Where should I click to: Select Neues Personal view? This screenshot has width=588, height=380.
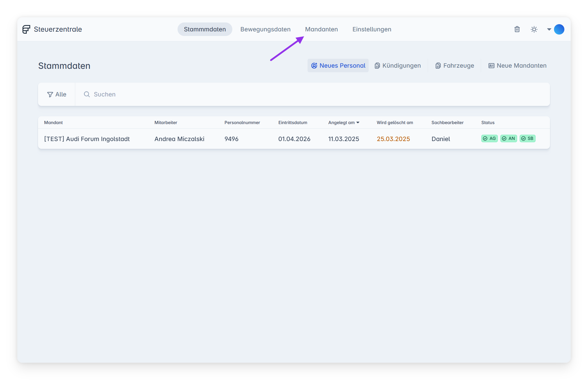pos(338,66)
